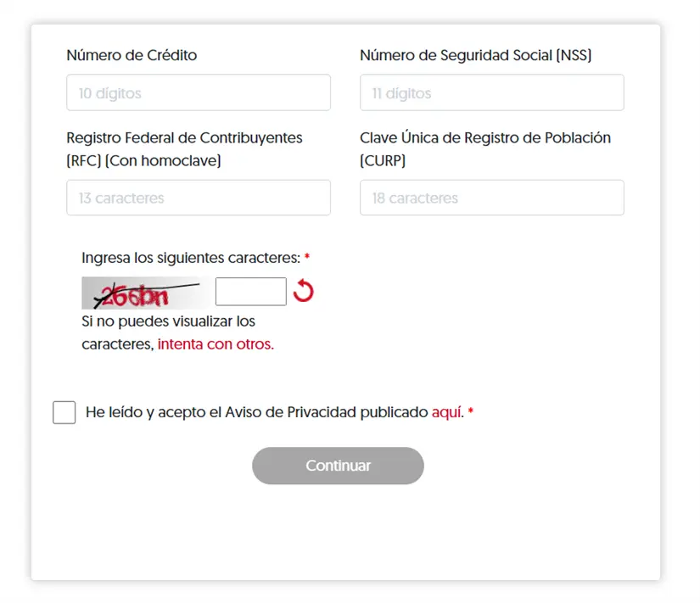Click the "Número de Seguridad Social (NSS)" label

click(475, 55)
